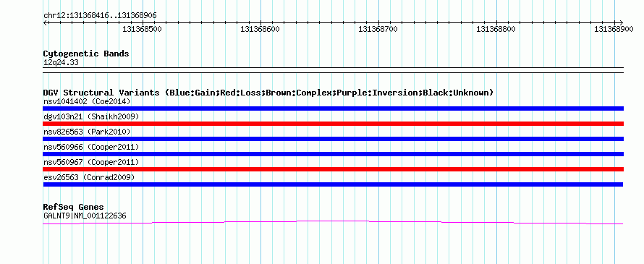
Task: Click the DGV Structural Variants track heading
Action: [268, 93]
